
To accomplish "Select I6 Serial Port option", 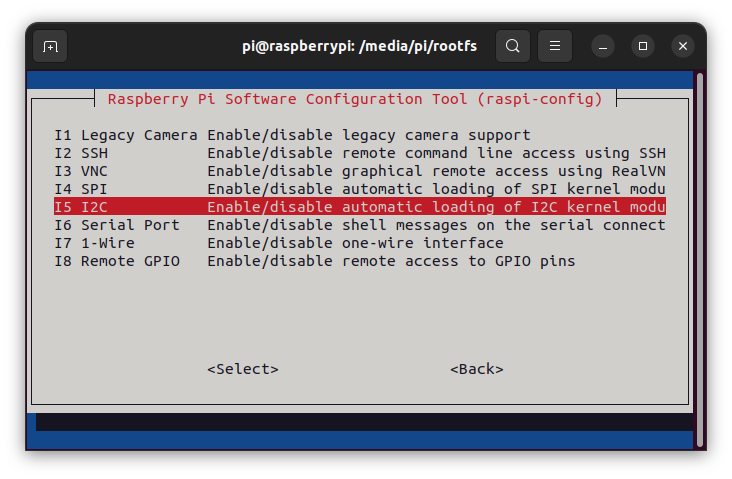I will coord(359,225).
